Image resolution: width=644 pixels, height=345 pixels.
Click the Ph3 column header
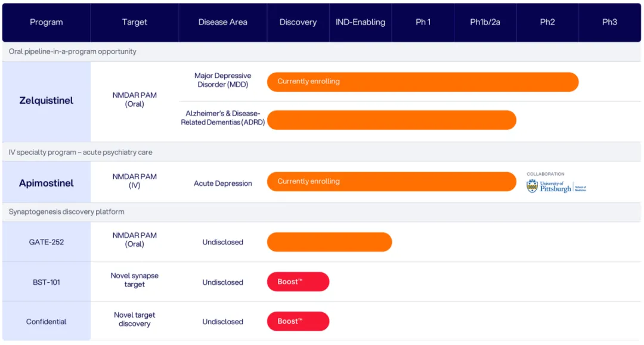609,22
